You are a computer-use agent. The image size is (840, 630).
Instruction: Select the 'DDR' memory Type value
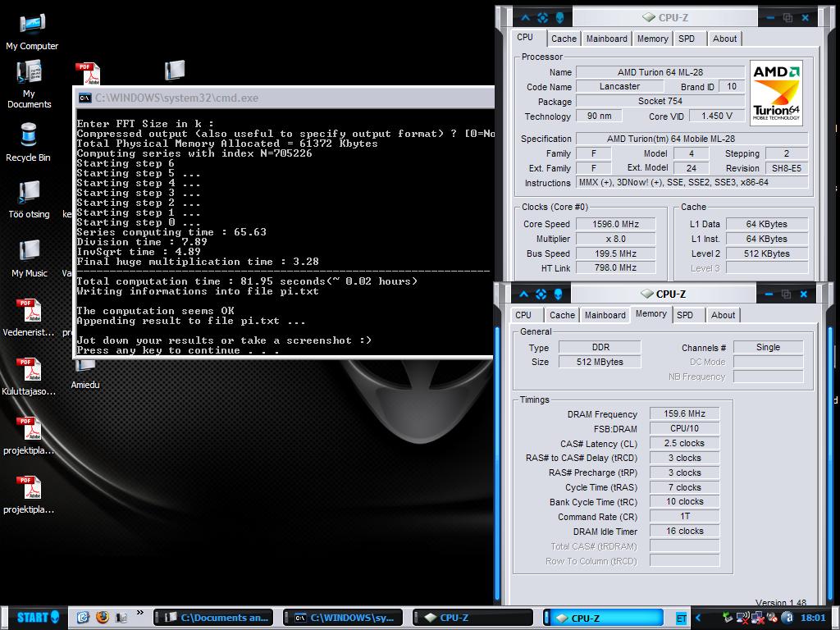600,347
